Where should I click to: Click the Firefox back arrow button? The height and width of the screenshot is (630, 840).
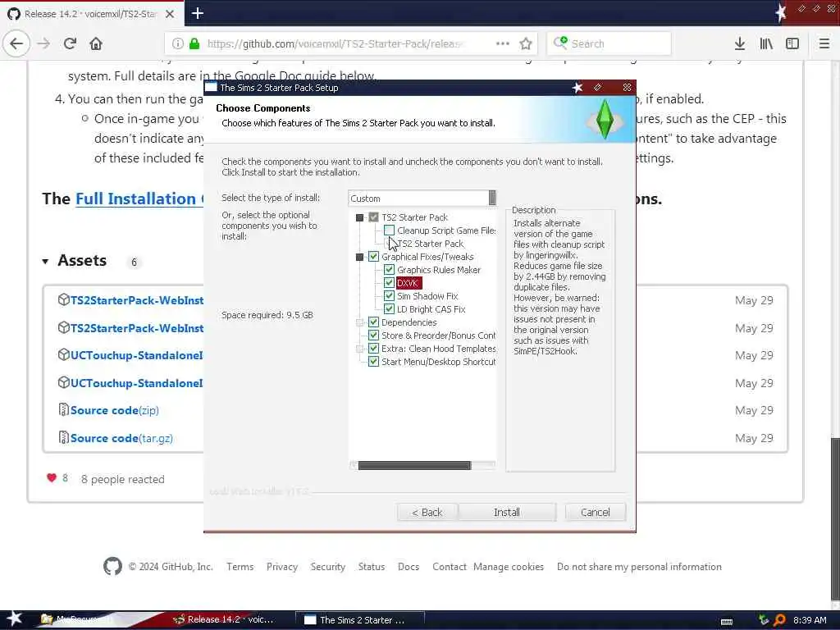[16, 43]
